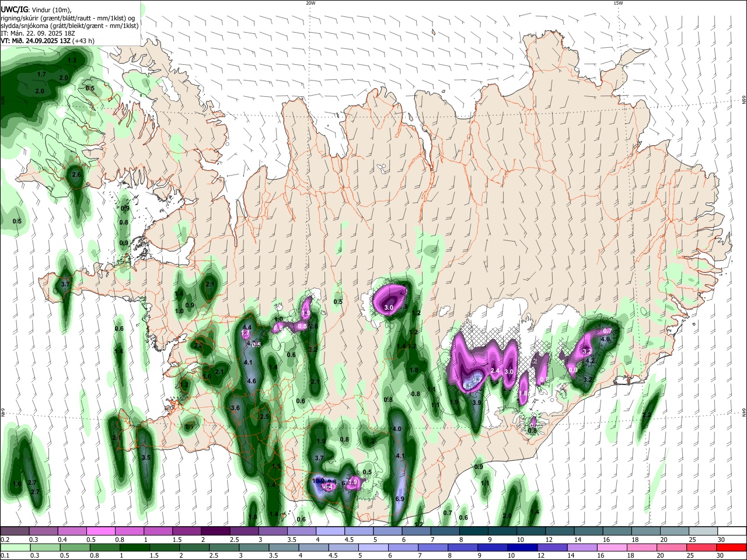This screenshot has height=560, width=747.
Task: Select the 'VT: Mið. 24.09.2025 13Z' valid time
Action: click(x=35, y=41)
